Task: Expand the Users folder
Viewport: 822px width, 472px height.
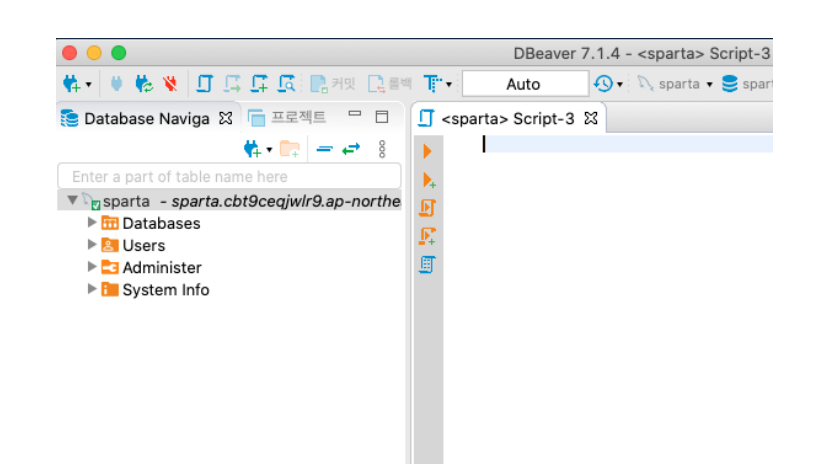Action: 92,244
